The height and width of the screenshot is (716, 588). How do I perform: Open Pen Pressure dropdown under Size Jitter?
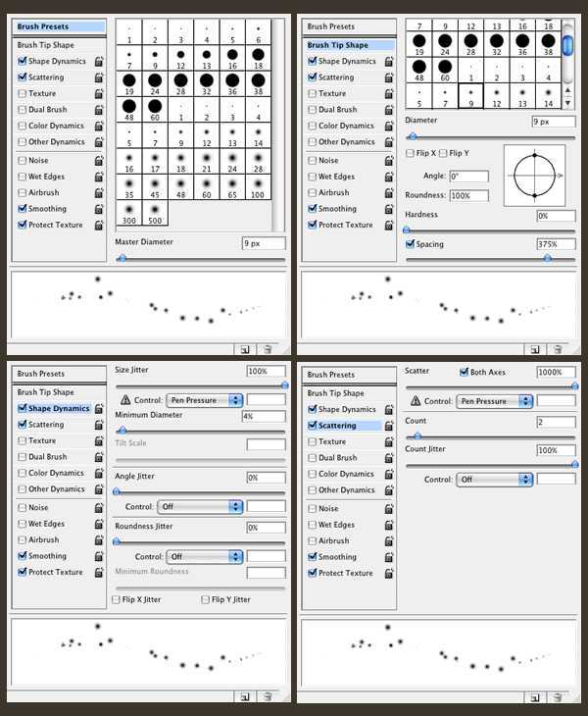[x=206, y=400]
